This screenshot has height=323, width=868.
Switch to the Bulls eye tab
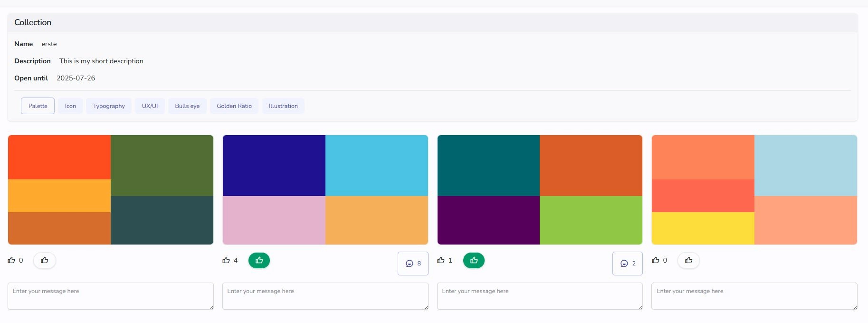(x=187, y=106)
